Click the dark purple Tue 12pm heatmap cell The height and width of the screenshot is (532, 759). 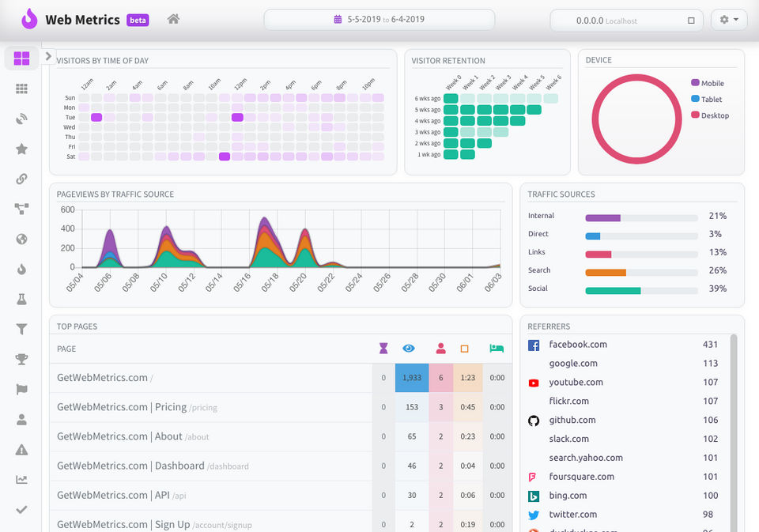click(x=237, y=117)
